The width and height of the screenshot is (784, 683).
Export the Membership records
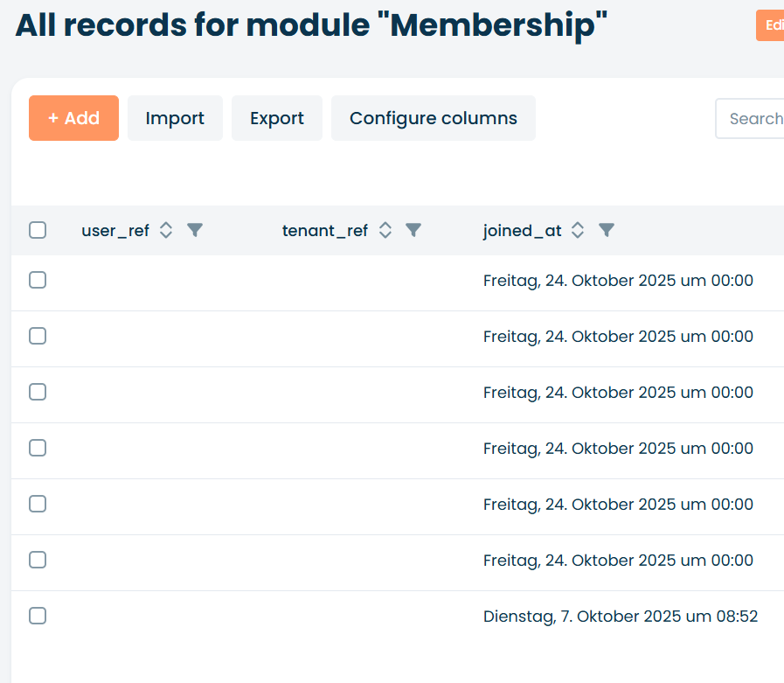tap(277, 118)
